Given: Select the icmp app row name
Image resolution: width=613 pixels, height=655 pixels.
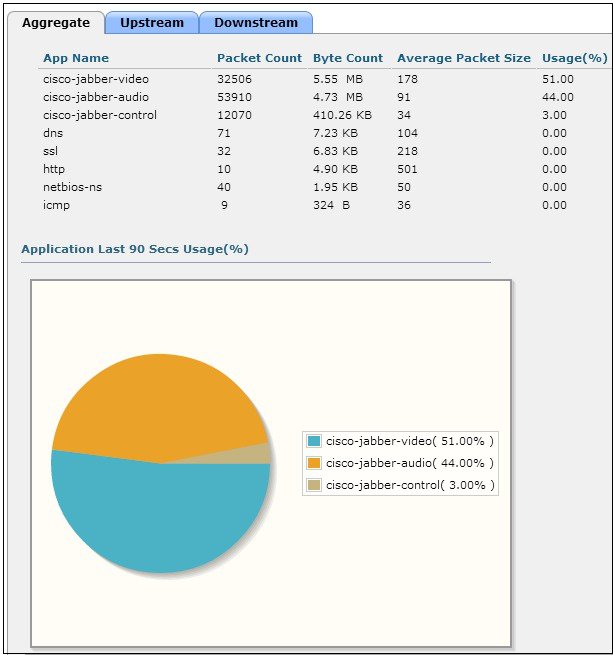Looking at the screenshot, I should point(56,205).
